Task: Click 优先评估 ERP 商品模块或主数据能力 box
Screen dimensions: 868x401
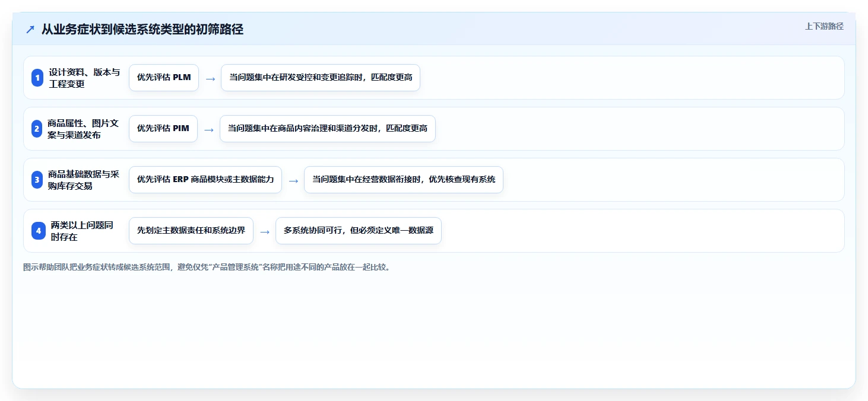Action: point(205,180)
